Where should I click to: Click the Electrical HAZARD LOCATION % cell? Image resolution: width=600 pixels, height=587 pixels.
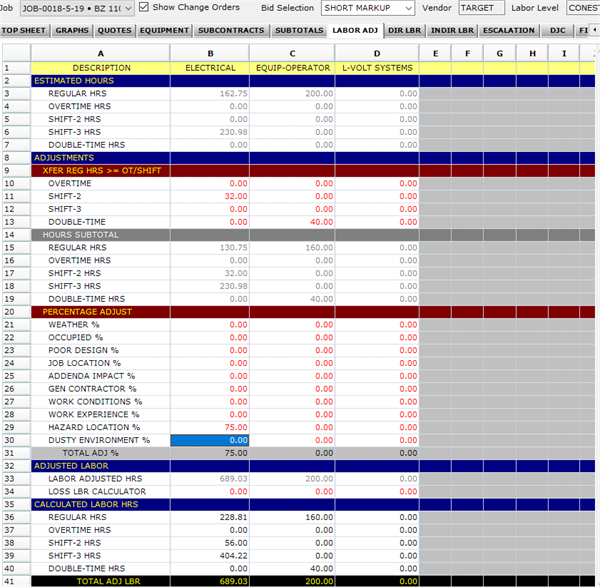pyautogui.click(x=210, y=427)
